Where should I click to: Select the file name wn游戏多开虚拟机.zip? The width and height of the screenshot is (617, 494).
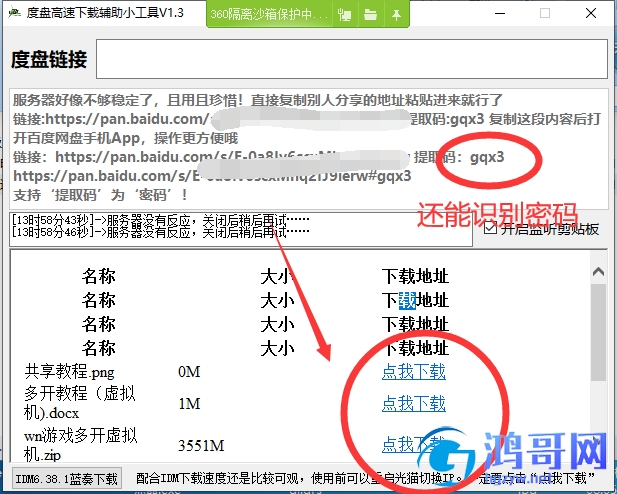[80, 445]
